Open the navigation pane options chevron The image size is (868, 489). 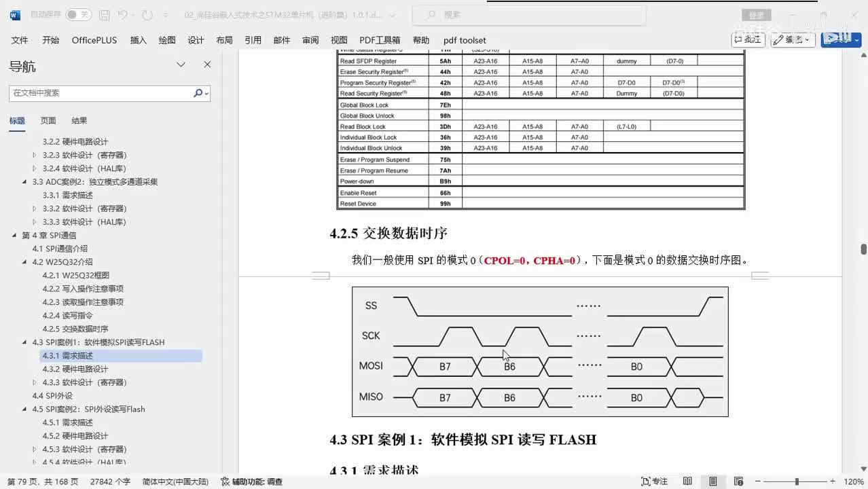point(181,65)
